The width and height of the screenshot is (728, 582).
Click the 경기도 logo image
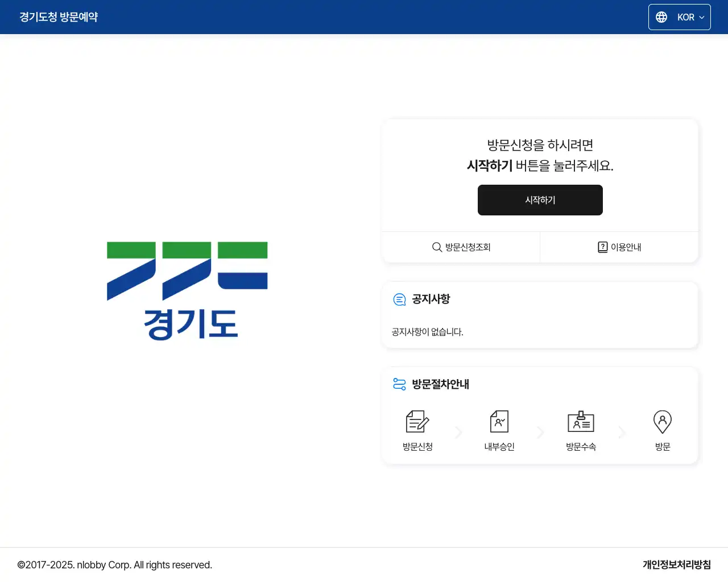(x=187, y=291)
